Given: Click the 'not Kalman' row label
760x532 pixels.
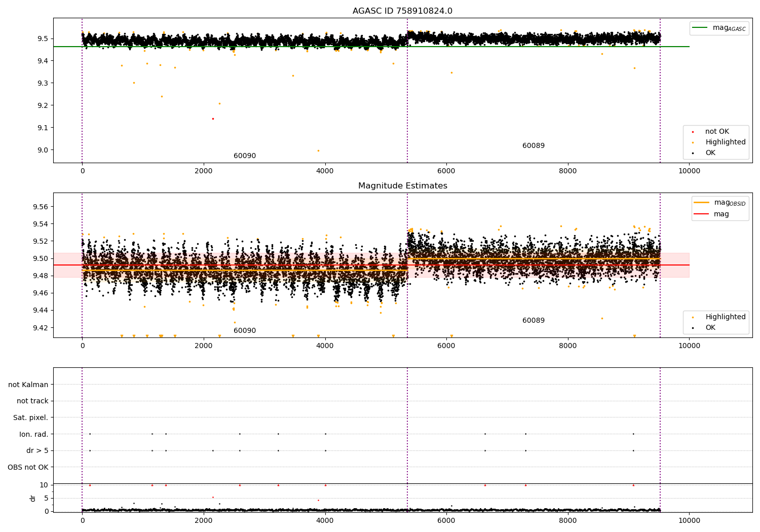Looking at the screenshot, I should click(28, 385).
